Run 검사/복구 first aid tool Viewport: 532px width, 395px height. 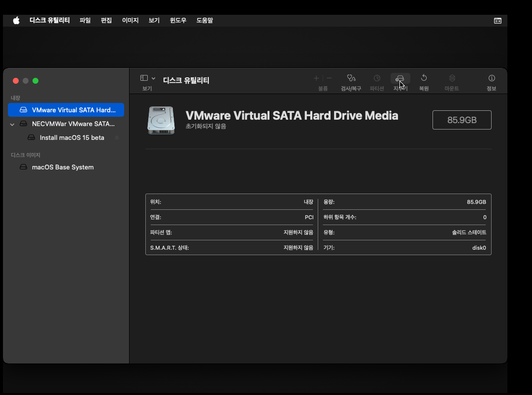click(x=351, y=78)
